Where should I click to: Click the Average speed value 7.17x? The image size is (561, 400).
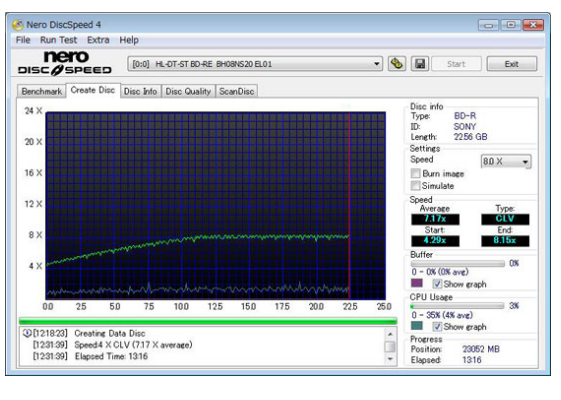pyautogui.click(x=435, y=219)
